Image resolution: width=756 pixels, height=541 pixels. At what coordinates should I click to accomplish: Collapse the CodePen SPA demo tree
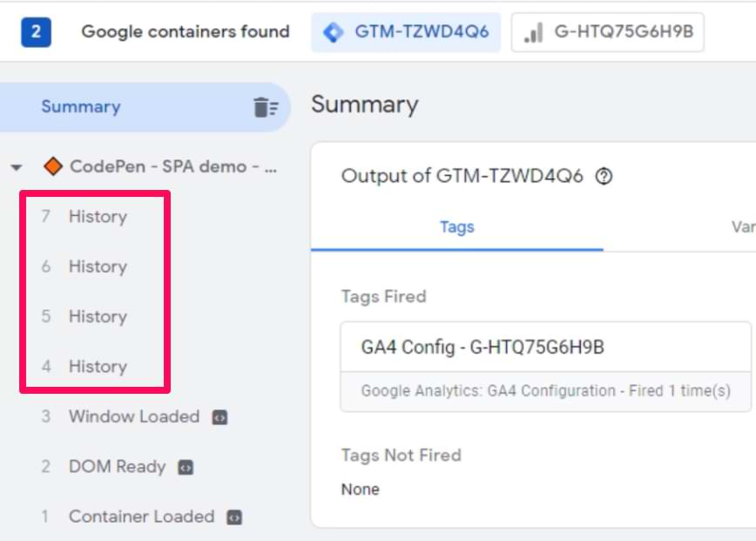coord(17,167)
